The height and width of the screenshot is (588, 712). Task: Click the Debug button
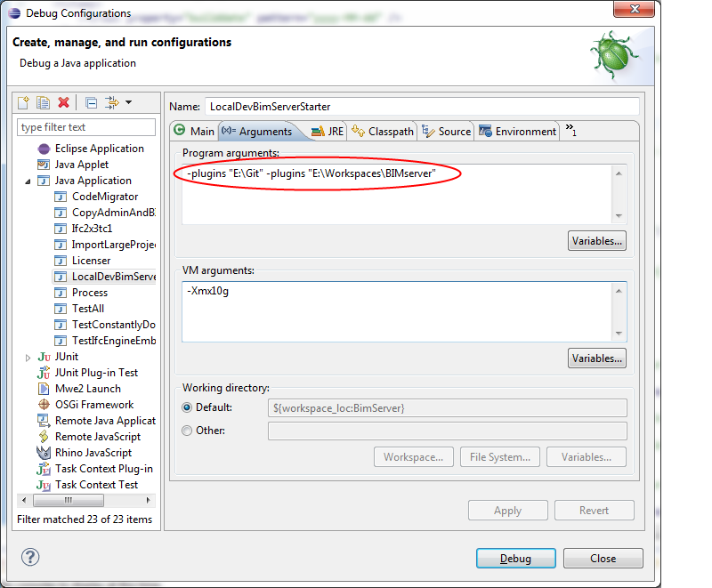515,558
